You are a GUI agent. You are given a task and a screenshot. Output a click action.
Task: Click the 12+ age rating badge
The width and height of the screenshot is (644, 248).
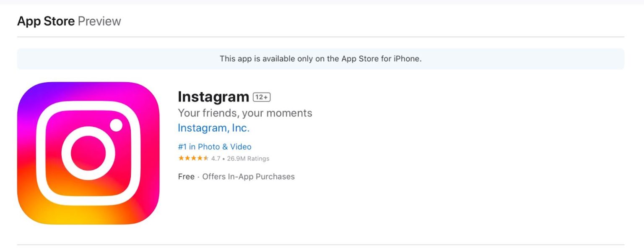coord(262,96)
